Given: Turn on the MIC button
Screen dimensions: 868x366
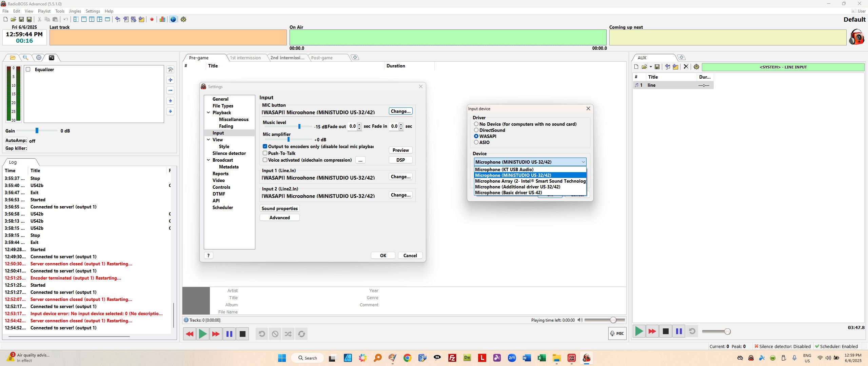Looking at the screenshot, I should [617, 333].
